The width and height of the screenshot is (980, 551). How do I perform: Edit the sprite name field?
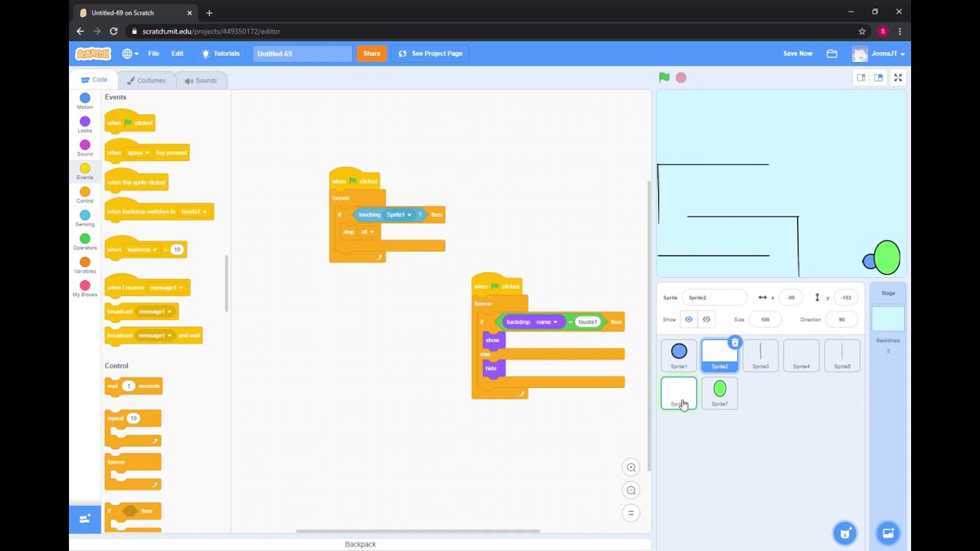coord(715,298)
